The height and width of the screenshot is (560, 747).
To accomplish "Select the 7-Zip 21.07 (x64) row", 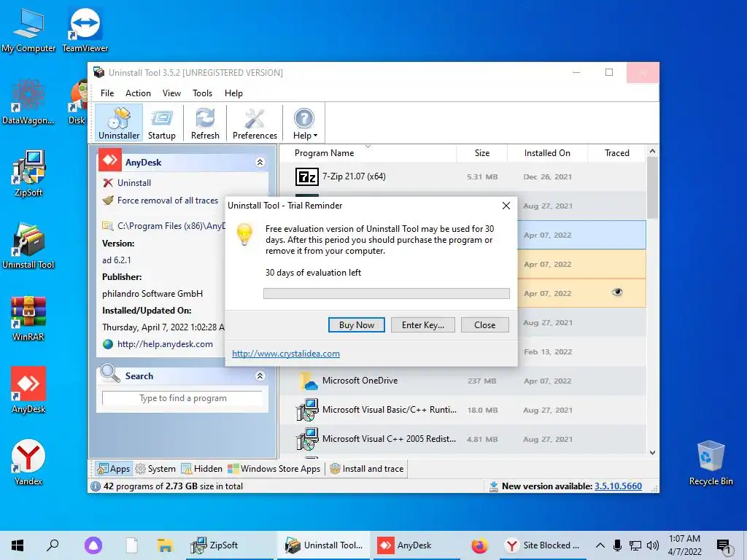I will pyautogui.click(x=462, y=176).
